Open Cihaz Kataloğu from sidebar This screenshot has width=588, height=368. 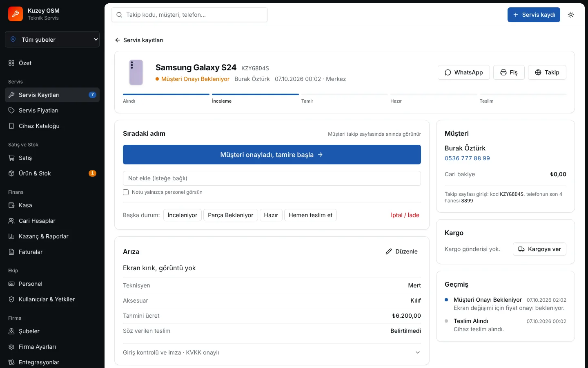(52, 126)
